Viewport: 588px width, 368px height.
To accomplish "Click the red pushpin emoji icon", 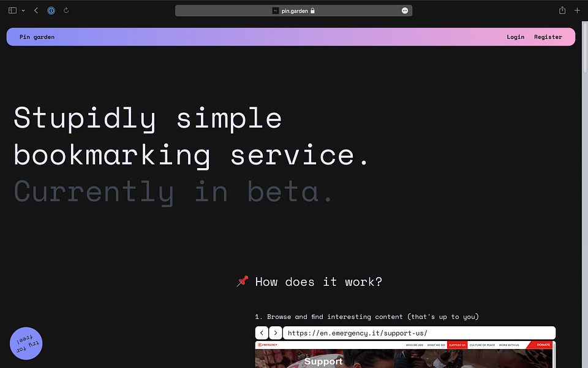I will 243,282.
